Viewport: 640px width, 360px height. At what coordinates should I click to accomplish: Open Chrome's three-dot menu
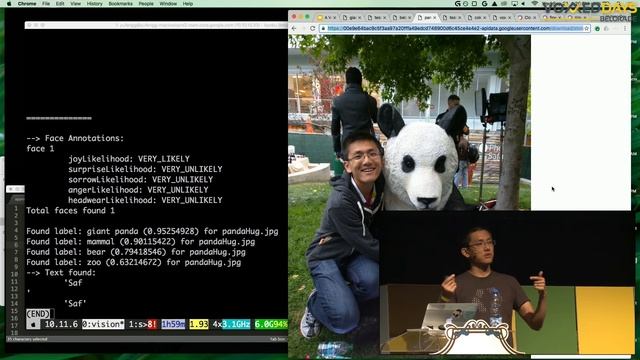pos(625,28)
